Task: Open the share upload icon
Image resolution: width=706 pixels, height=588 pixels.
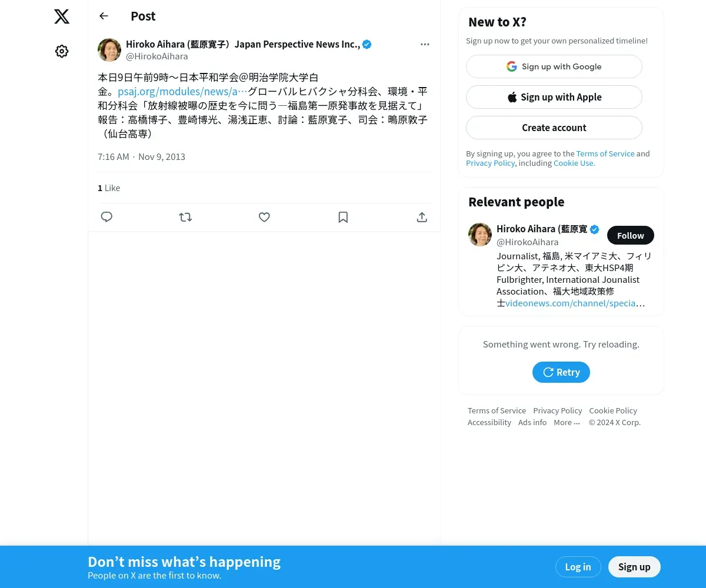Action: point(422,217)
